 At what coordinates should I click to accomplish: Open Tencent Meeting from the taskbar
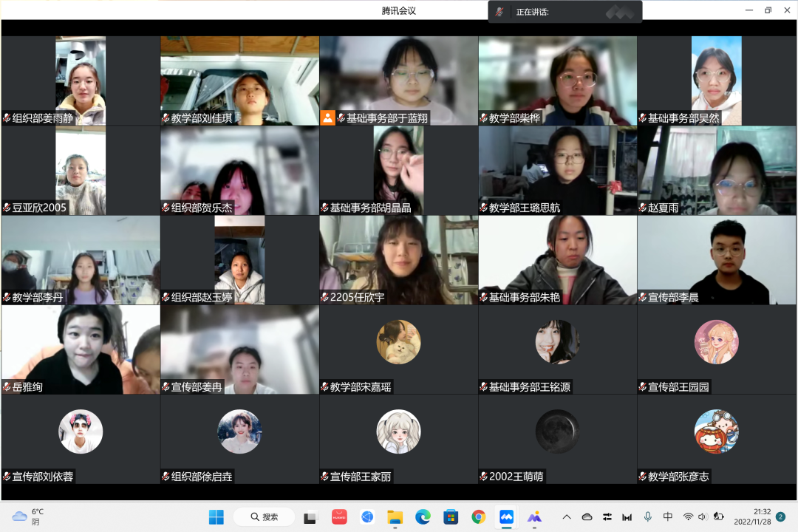(x=506, y=517)
